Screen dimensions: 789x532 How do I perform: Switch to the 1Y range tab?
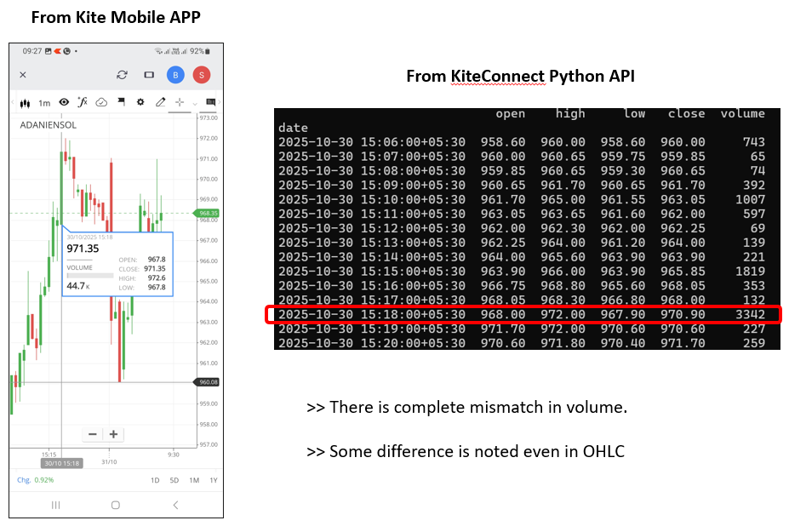click(x=213, y=480)
